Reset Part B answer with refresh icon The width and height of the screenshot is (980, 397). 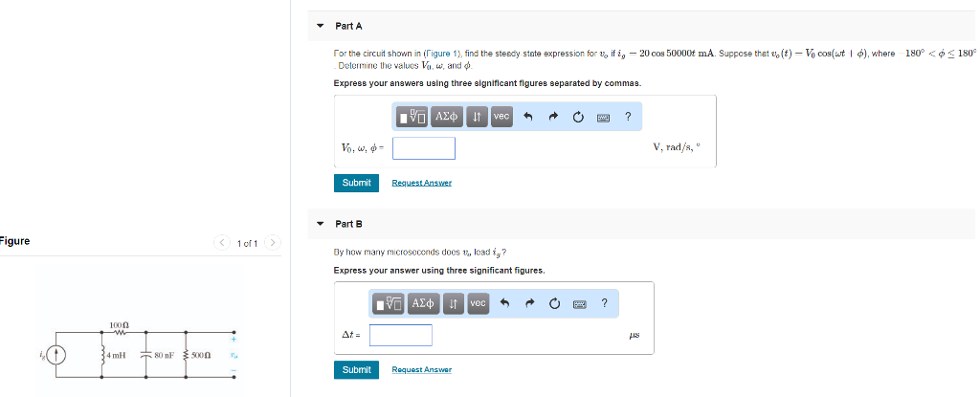[x=554, y=304]
